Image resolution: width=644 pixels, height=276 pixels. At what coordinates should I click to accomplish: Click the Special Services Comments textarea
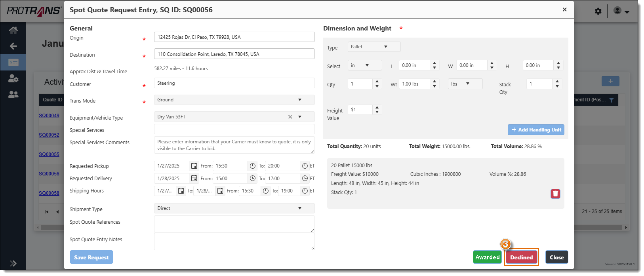pyautogui.click(x=234, y=145)
